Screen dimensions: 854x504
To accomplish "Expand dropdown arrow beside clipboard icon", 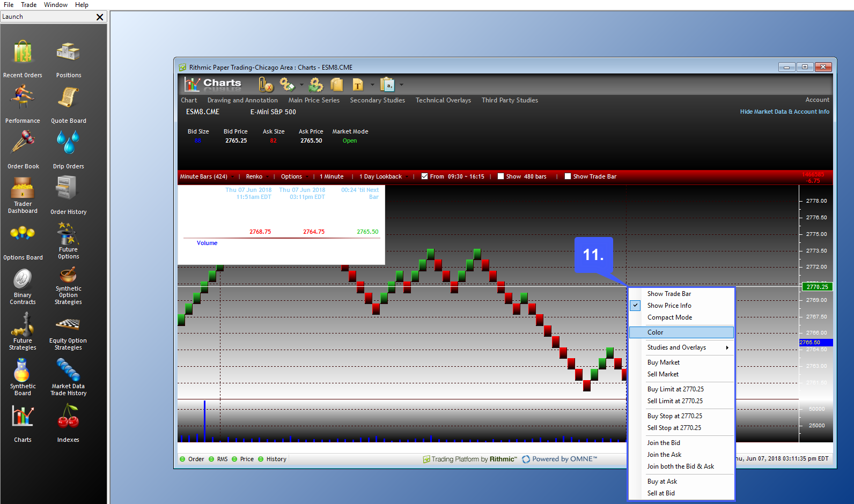I will coord(401,85).
